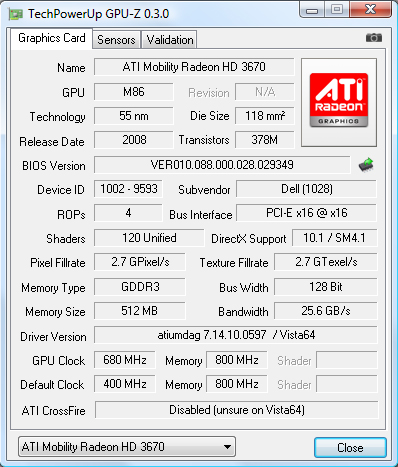
Task: Click the Device ID 1002 - 9593 field
Action: 128,189
